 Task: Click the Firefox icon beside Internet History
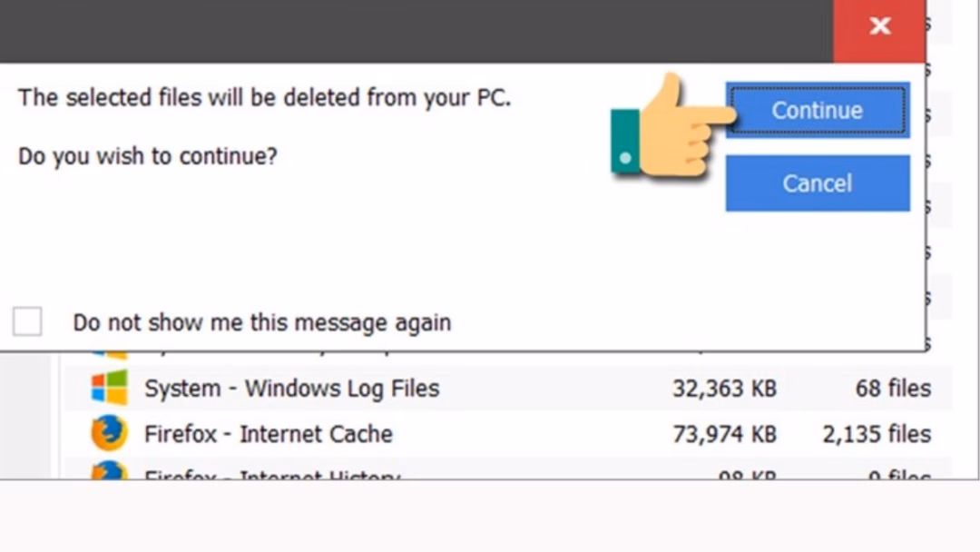point(110,472)
